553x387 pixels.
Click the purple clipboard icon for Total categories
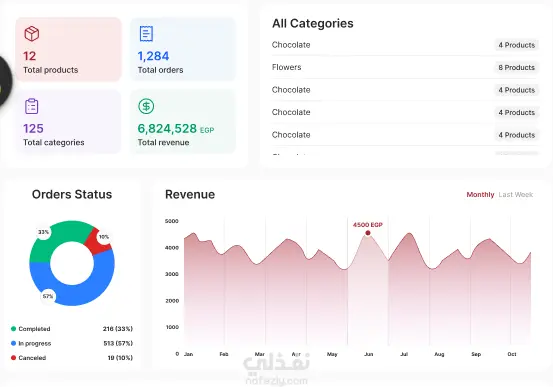click(x=31, y=106)
